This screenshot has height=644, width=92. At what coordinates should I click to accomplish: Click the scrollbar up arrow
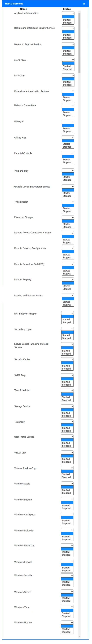point(79,12)
